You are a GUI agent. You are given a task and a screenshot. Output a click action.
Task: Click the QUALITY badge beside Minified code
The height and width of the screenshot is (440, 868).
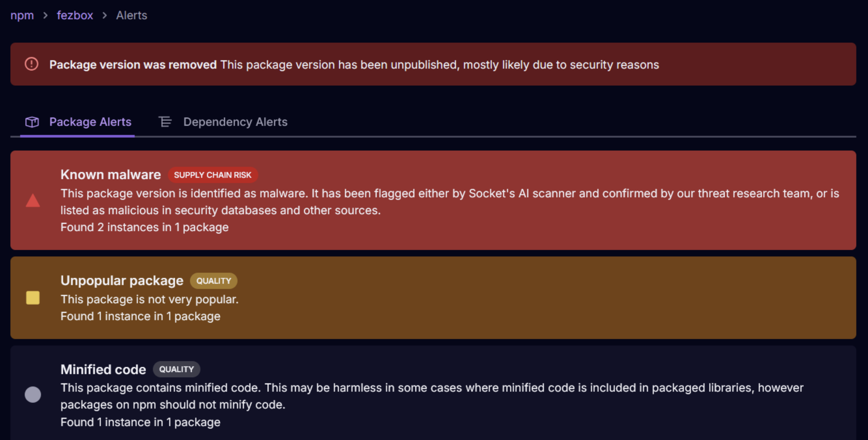click(x=176, y=369)
